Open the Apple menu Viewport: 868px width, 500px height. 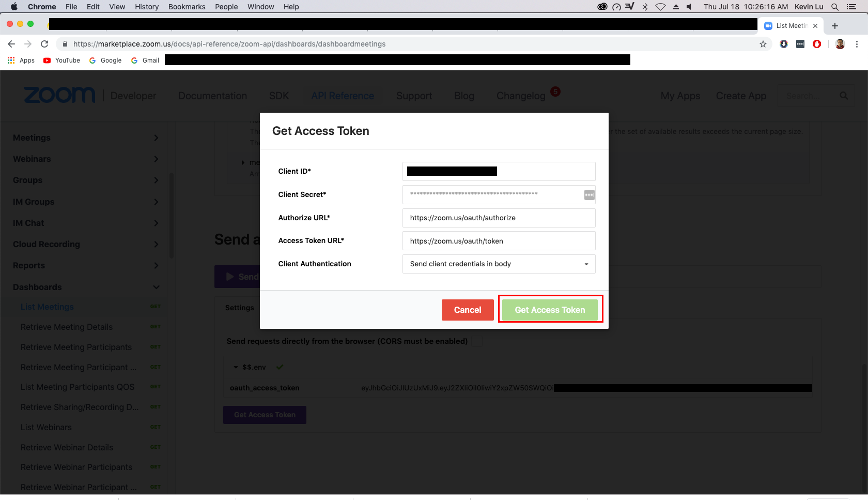tap(14, 7)
